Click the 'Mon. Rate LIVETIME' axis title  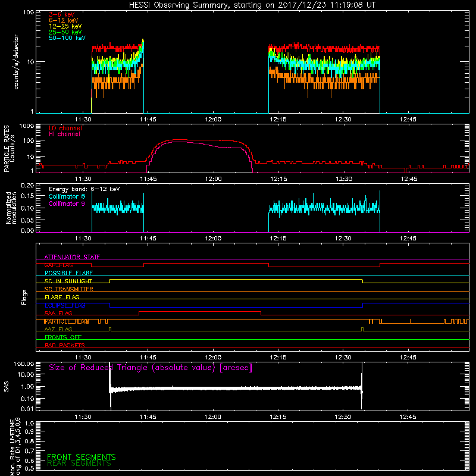tap(12, 447)
